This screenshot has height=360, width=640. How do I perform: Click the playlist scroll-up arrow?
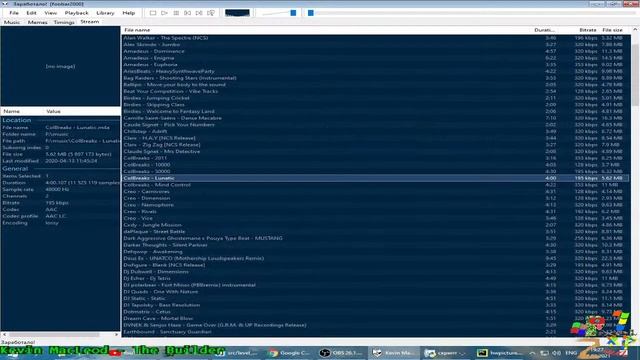(x=635, y=30)
